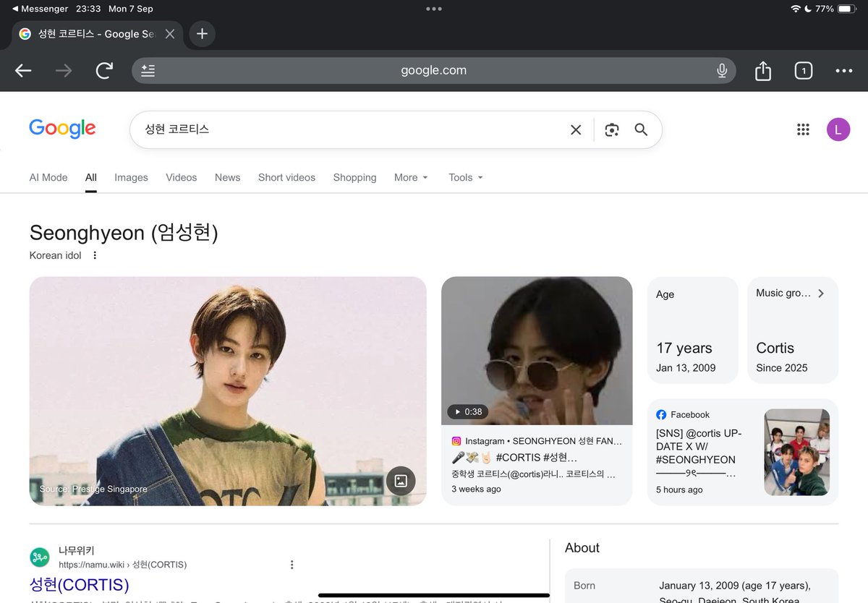Expand the Music group card chevron
Viewport: 868px width, 603px height.
tap(821, 294)
